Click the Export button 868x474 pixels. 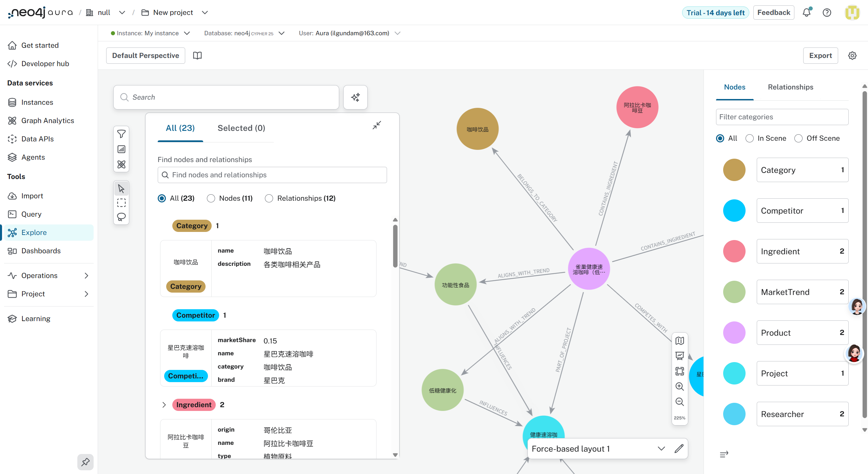[820, 56]
